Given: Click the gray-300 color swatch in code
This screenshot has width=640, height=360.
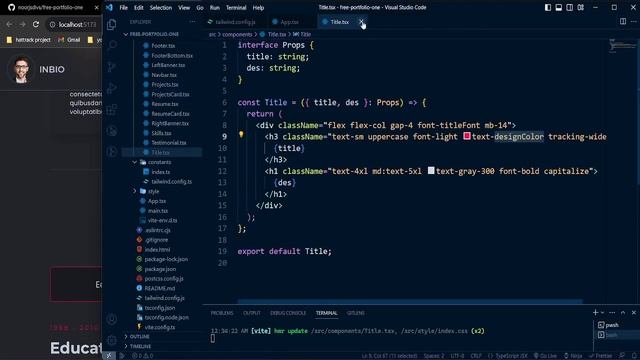Looking at the screenshot, I should (431, 171).
